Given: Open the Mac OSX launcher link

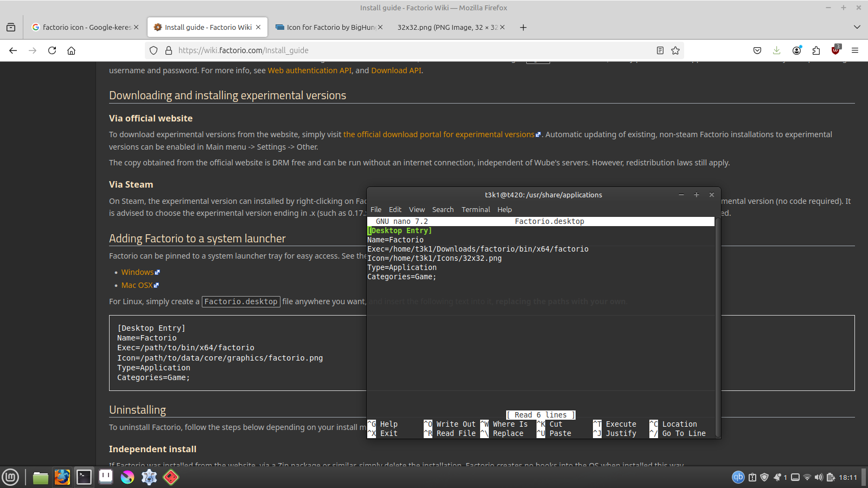Looking at the screenshot, I should 137,285.
